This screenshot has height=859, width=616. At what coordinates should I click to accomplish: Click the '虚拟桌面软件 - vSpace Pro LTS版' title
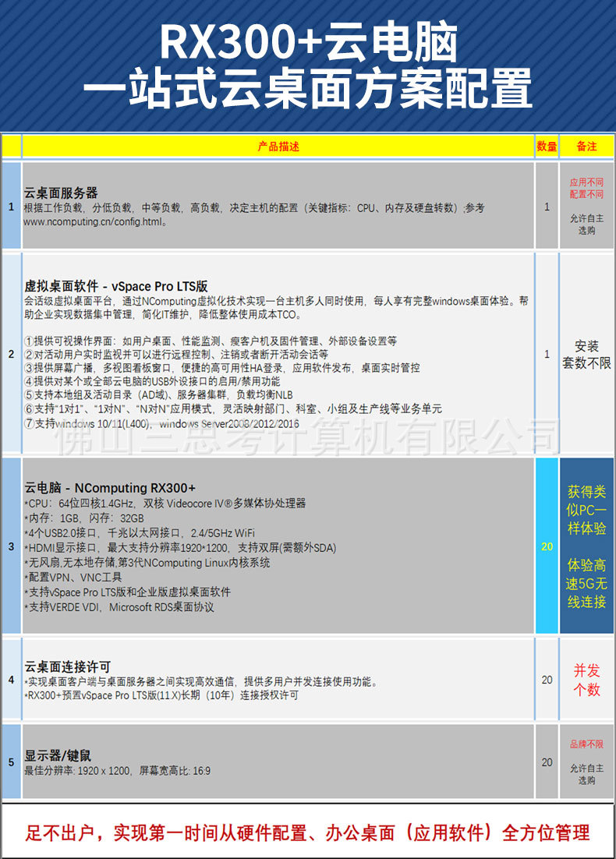coord(115,286)
